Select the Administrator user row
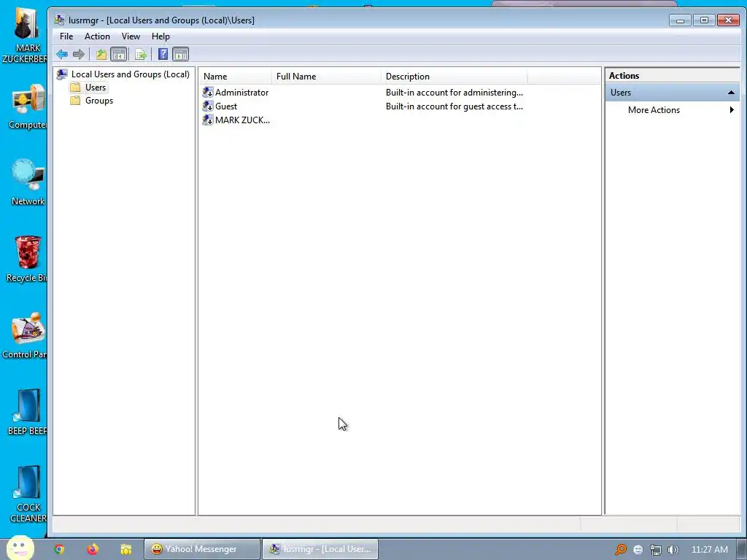The image size is (747, 560). coord(363,93)
